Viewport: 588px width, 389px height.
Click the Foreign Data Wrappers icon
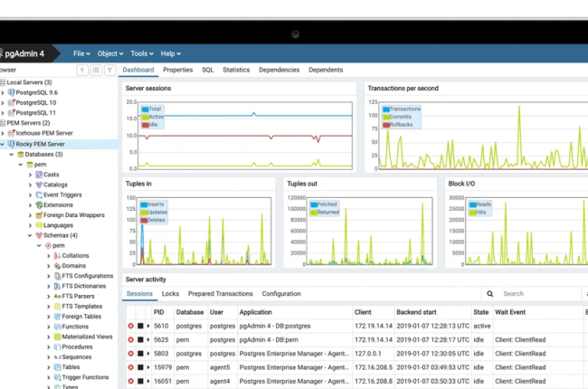[39, 215]
